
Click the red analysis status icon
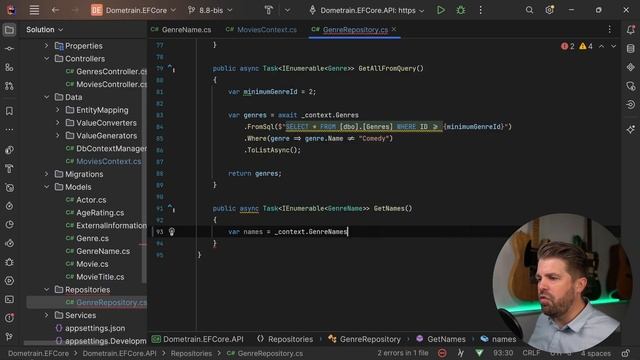[442, 353]
